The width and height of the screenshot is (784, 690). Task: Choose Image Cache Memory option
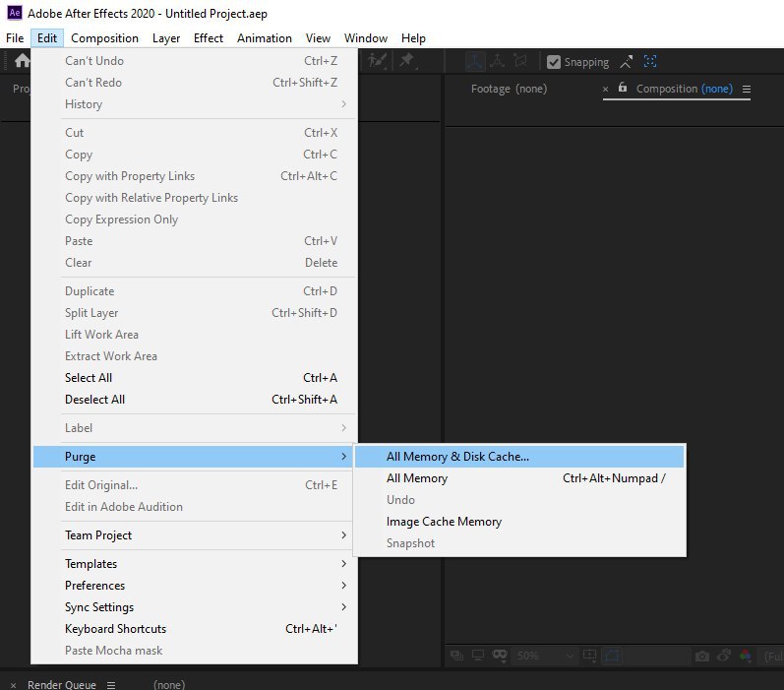click(519, 522)
